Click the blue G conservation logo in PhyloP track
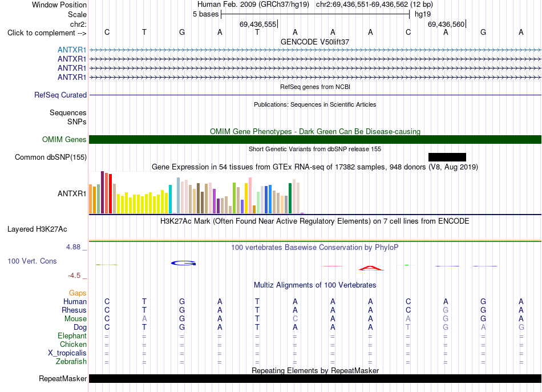The image size is (542, 392). [183, 263]
